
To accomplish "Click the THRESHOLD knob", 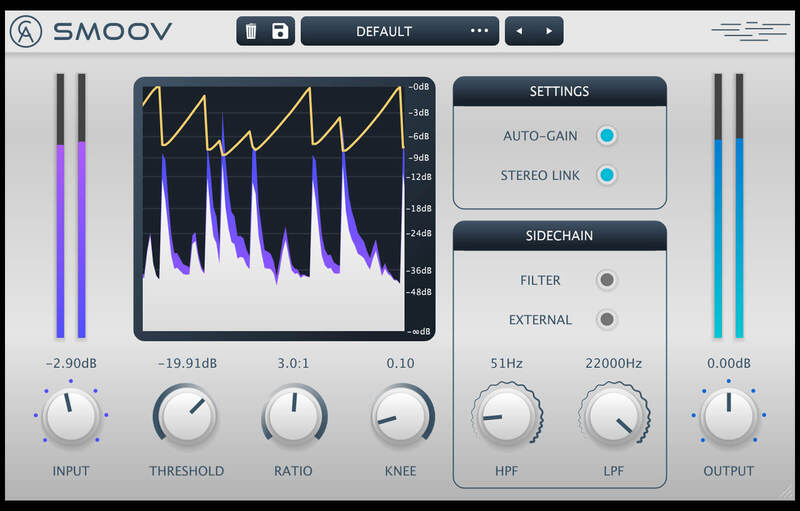I will (187, 416).
